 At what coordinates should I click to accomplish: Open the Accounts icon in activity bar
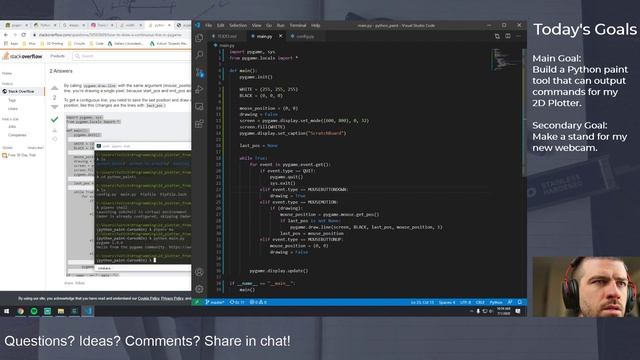click(200, 272)
